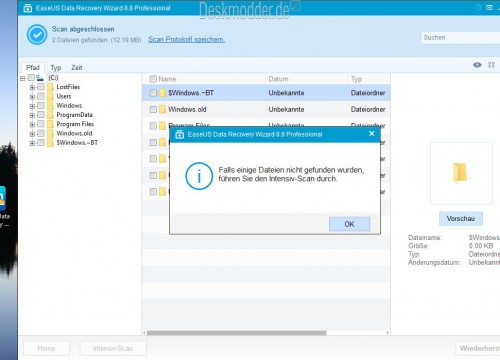Sort by the Typ column header
500x360 pixels.
pyautogui.click(x=356, y=79)
